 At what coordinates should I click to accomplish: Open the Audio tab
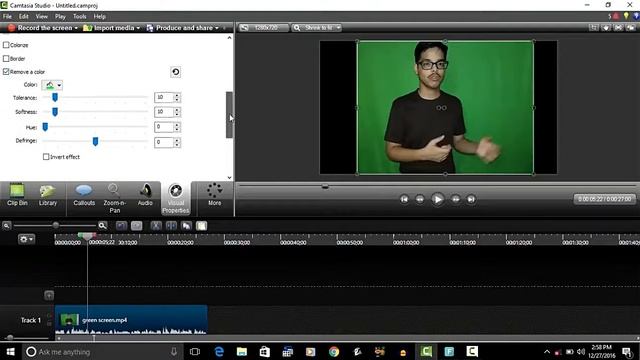point(145,195)
